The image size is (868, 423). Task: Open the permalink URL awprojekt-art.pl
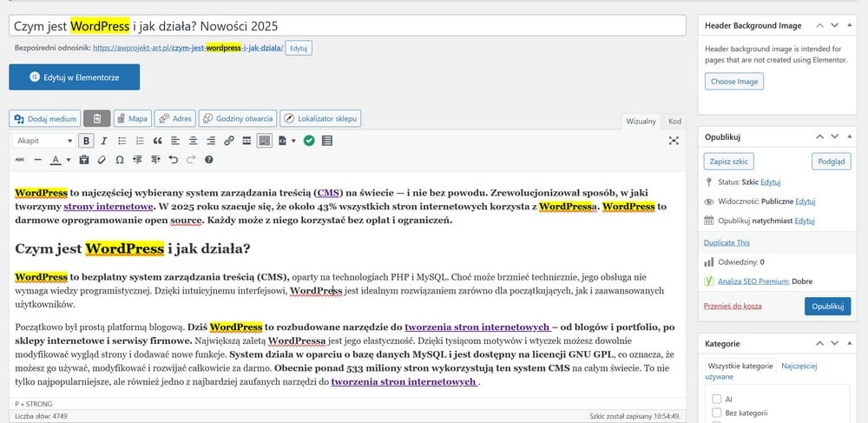click(188, 48)
